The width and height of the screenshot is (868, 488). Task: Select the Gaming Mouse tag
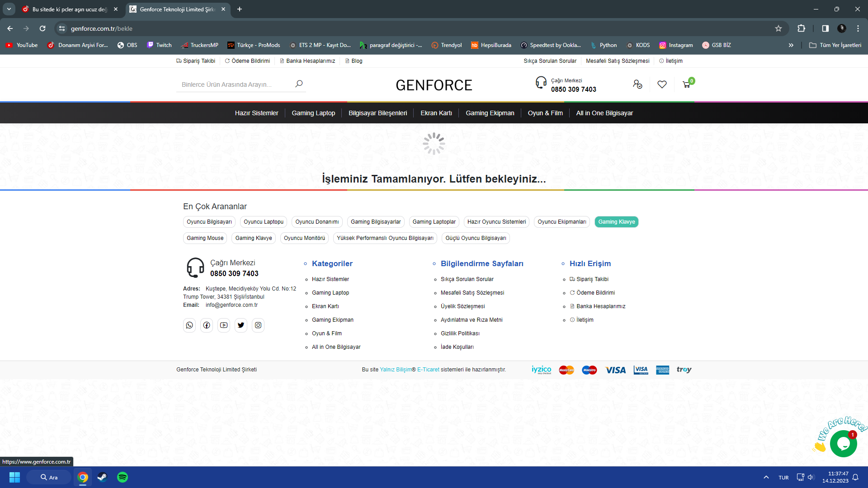205,238
